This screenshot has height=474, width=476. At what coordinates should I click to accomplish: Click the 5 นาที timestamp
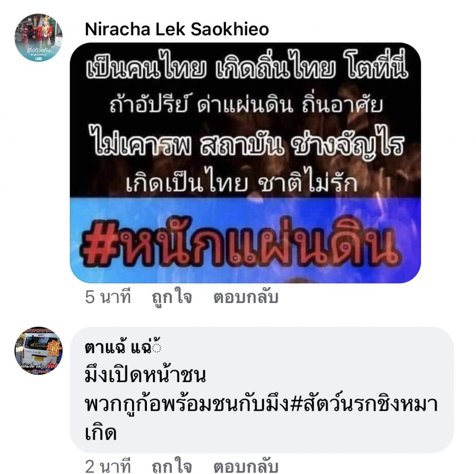[108, 297]
